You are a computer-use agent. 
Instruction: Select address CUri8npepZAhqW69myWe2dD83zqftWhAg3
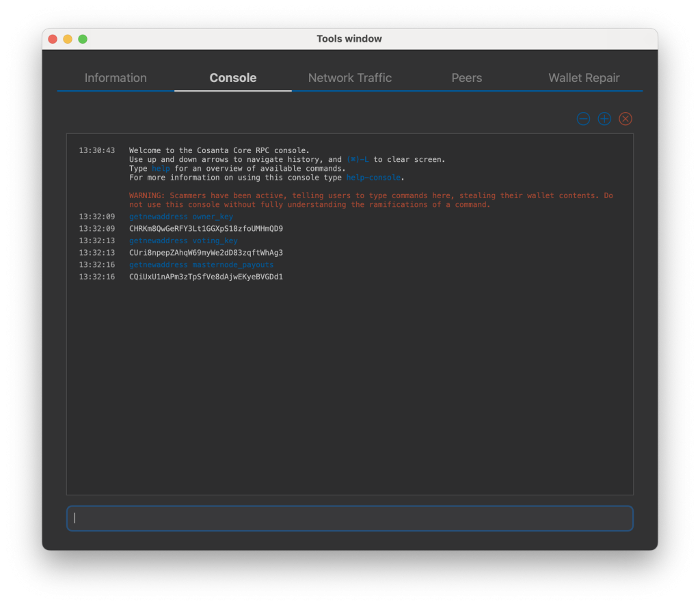tap(206, 253)
